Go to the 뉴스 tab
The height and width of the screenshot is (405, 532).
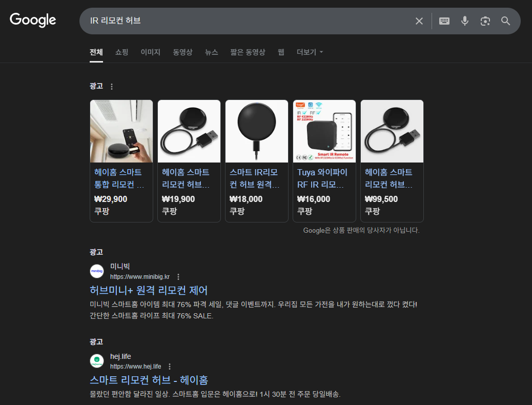tap(211, 52)
